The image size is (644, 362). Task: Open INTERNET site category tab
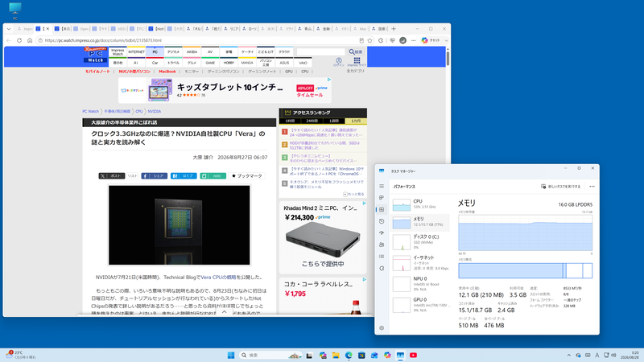(136, 52)
